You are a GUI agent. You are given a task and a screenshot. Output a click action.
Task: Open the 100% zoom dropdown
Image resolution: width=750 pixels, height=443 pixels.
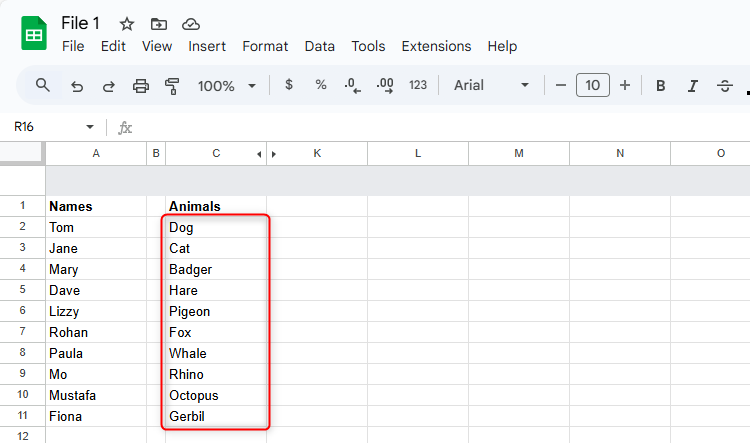point(227,86)
